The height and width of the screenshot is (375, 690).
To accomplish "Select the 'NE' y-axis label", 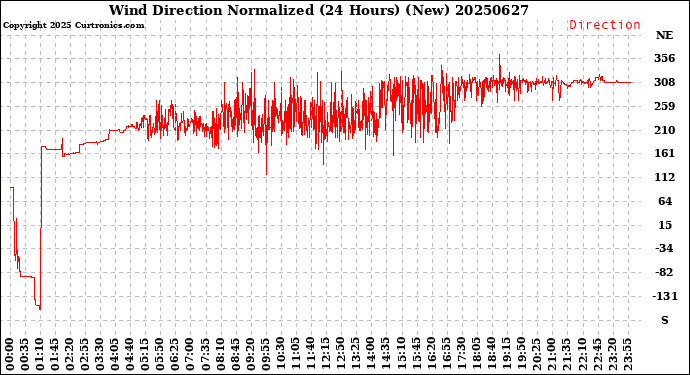I will coord(664,35).
